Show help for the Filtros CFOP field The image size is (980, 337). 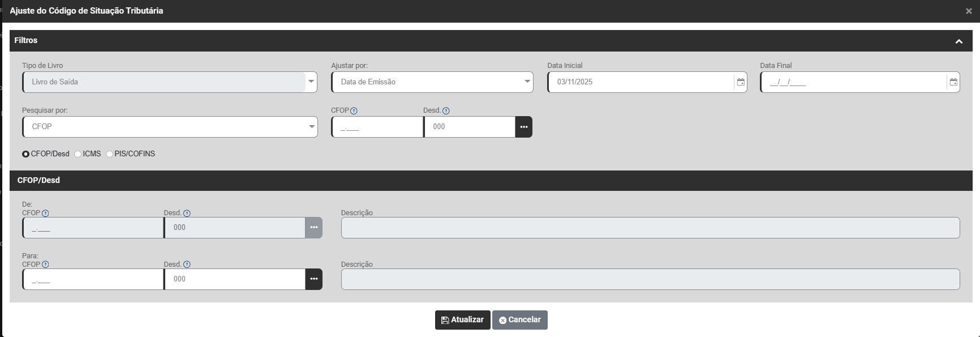tap(354, 111)
